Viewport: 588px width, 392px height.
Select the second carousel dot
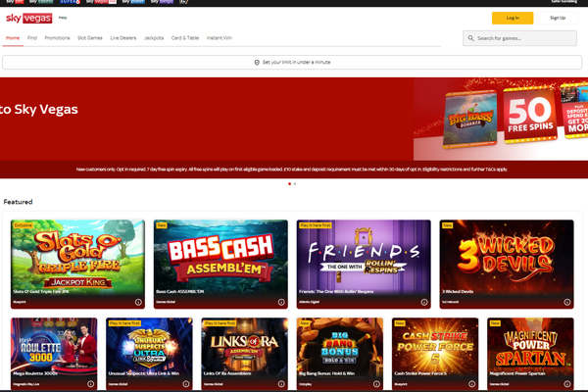[x=295, y=184]
